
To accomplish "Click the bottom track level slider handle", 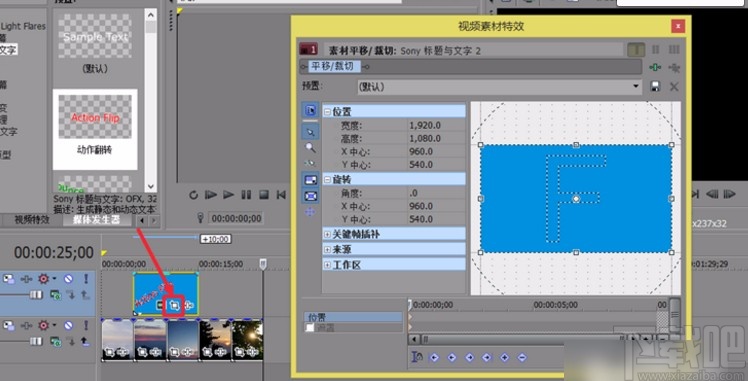I will [x=36, y=342].
